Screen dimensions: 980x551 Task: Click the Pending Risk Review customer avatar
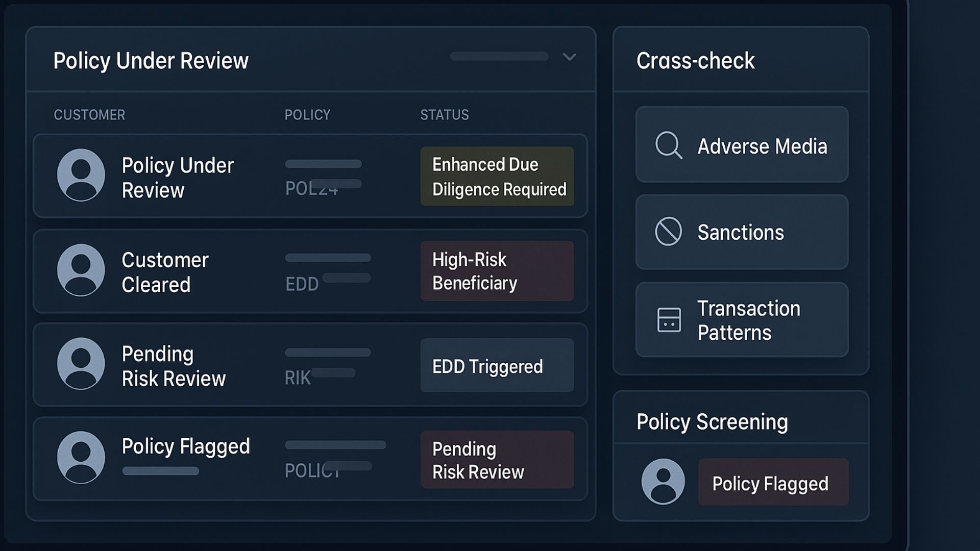click(x=81, y=364)
